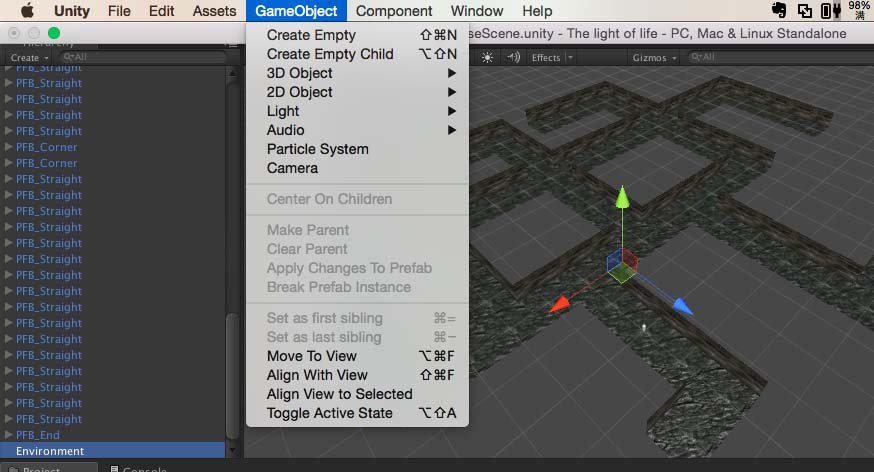Viewport: 874px width, 472px height.
Task: Expand the Light submenu
Action: [x=357, y=111]
